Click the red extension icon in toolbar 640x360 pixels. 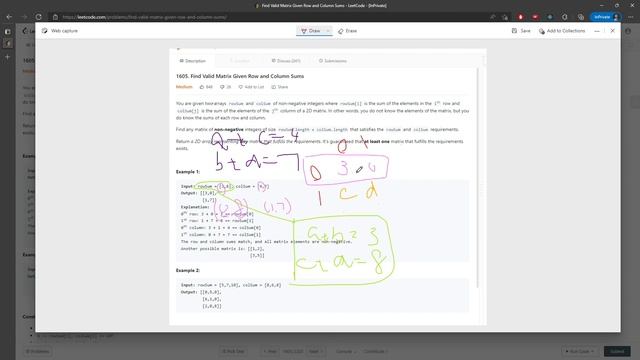point(520,17)
